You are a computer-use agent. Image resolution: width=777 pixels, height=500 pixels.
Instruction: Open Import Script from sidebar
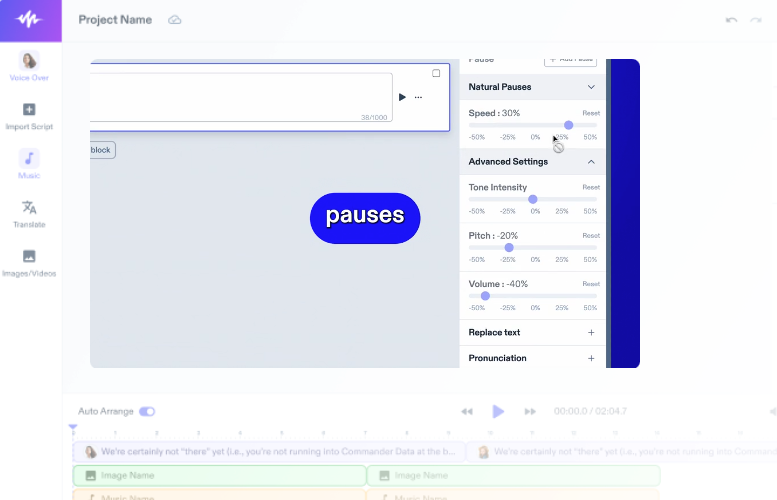point(29,117)
